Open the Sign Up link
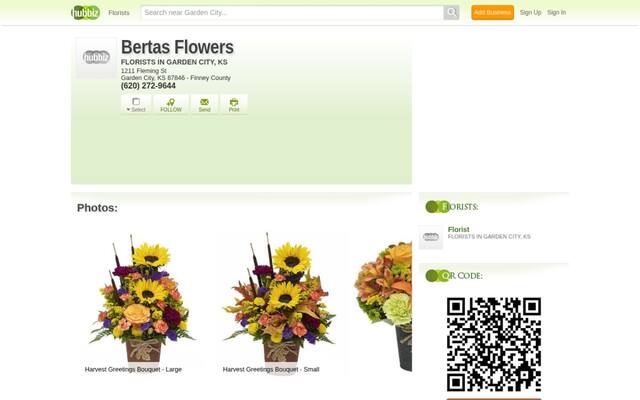640x400 pixels. 531,13
